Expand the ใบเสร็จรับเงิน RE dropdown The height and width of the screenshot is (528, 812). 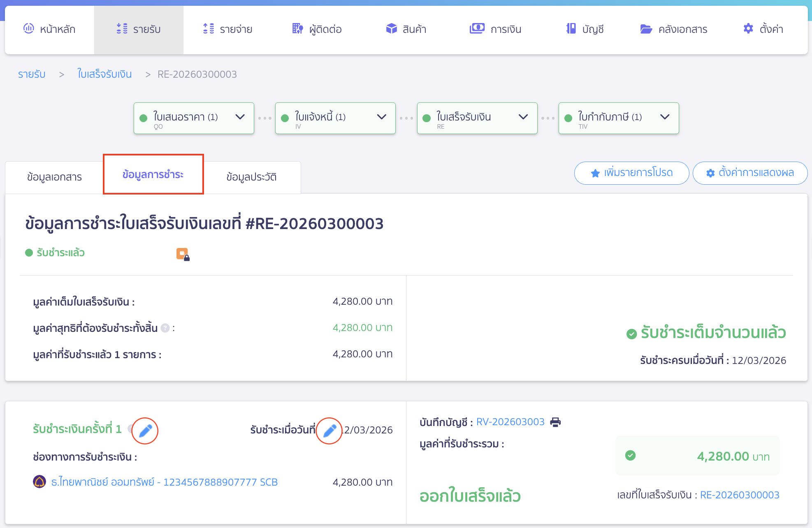523,117
